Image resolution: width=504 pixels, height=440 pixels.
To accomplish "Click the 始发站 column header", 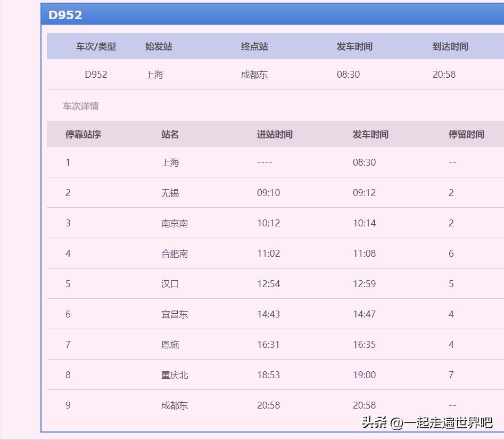I will click(159, 46).
